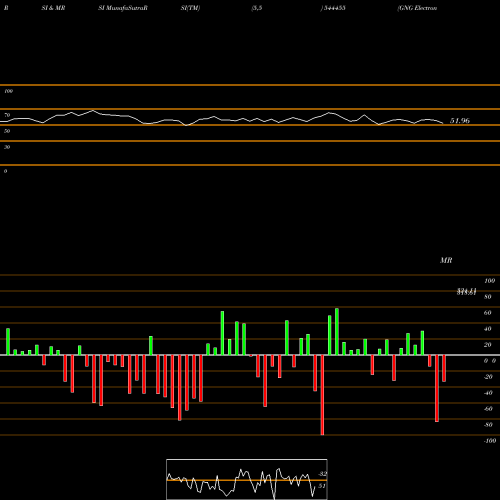Screen dimensions: 500x500
Task: Click the value 32 in mini chart
Action: pos(322,474)
